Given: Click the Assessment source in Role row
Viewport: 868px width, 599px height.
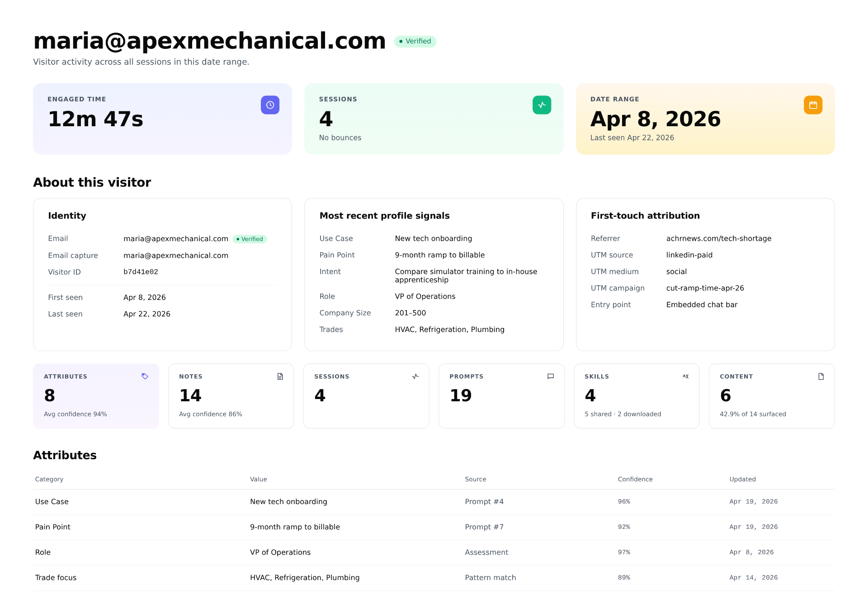Looking at the screenshot, I should (x=486, y=552).
